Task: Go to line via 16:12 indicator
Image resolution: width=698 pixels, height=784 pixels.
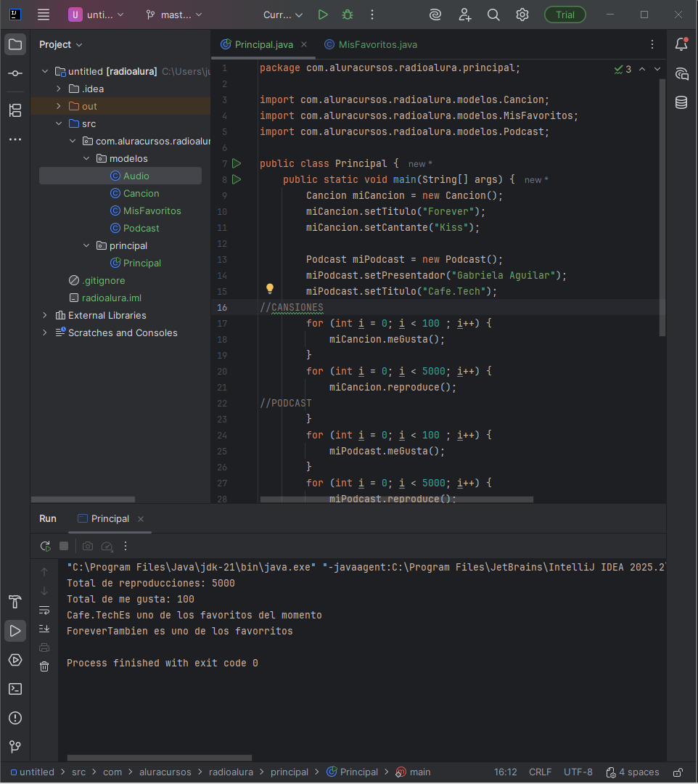Action: click(505, 772)
